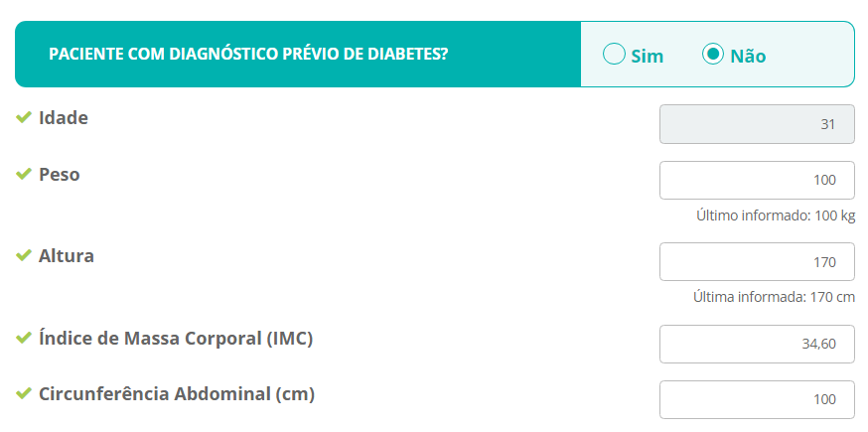Click the Idade label text
868x432 pixels.
(x=64, y=118)
